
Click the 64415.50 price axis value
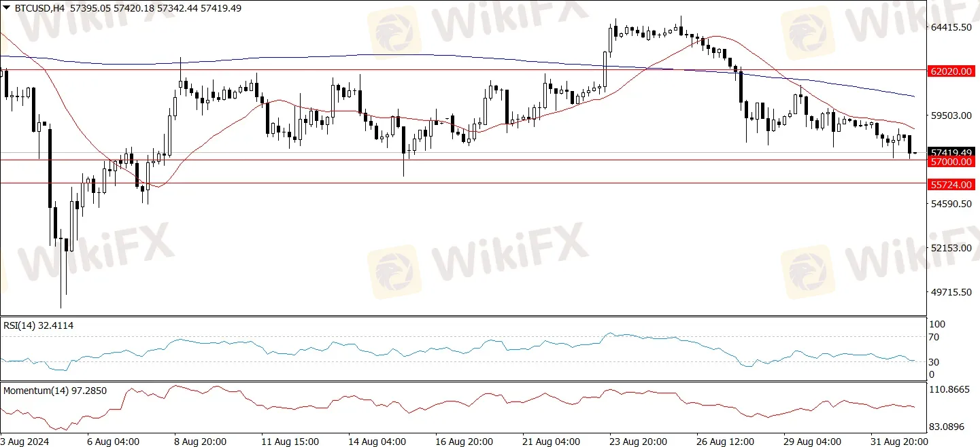(x=952, y=27)
